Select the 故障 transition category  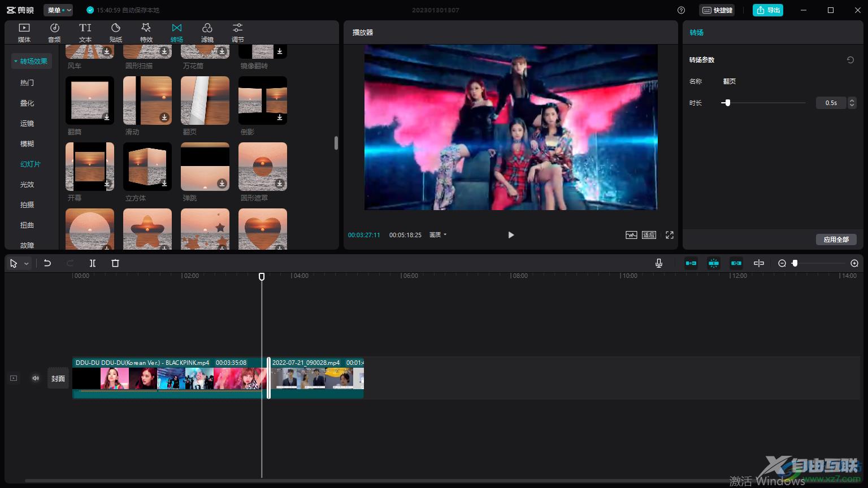pos(27,245)
